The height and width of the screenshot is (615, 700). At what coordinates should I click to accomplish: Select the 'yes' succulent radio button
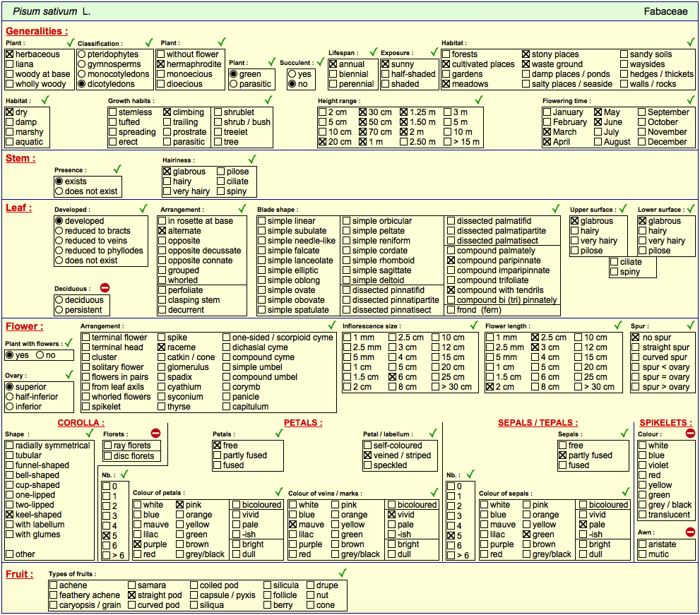tap(292, 74)
